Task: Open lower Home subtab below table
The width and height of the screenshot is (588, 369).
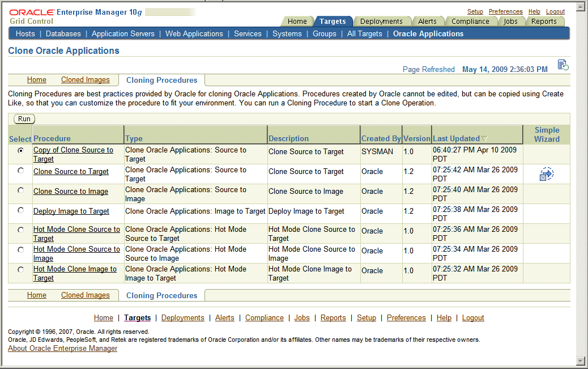Action: [37, 295]
